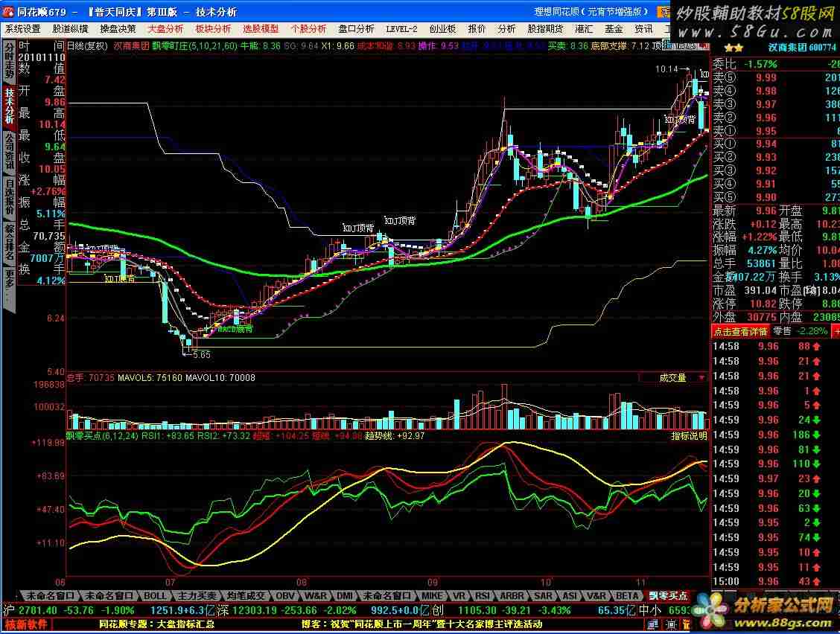Open the 系统设置 menu
Viewport: 840px width, 634px height.
pos(22,29)
